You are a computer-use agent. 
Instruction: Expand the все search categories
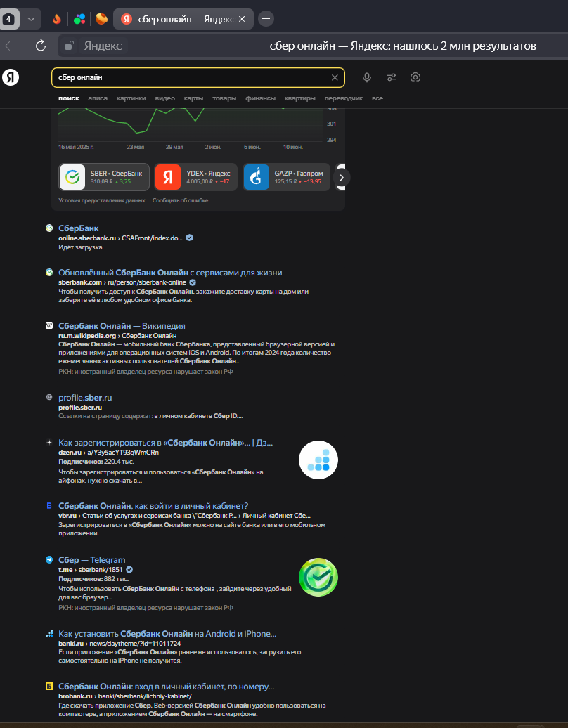[x=377, y=98]
